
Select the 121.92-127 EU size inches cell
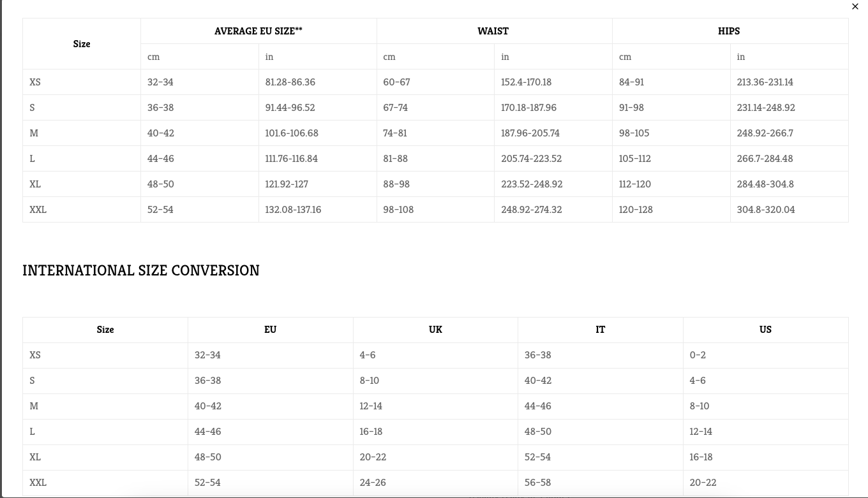click(287, 184)
